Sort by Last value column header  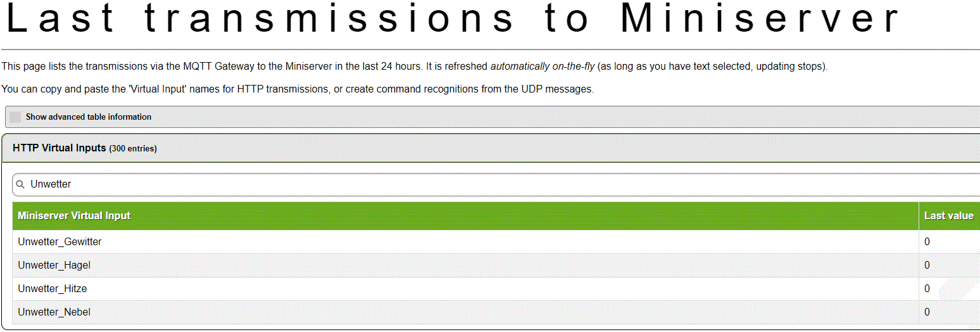point(948,216)
